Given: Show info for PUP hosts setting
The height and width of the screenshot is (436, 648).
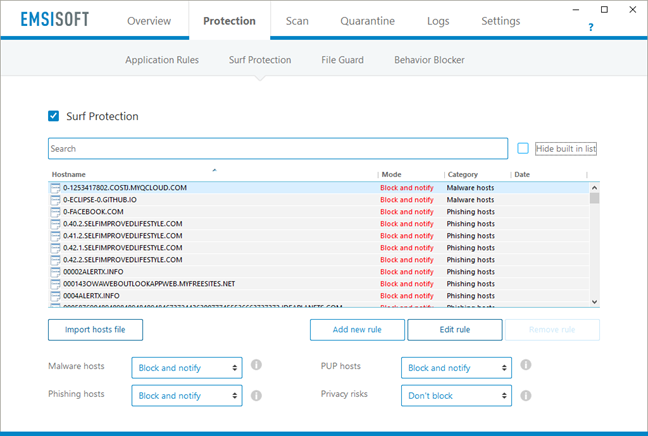Looking at the screenshot, I should [526, 365].
